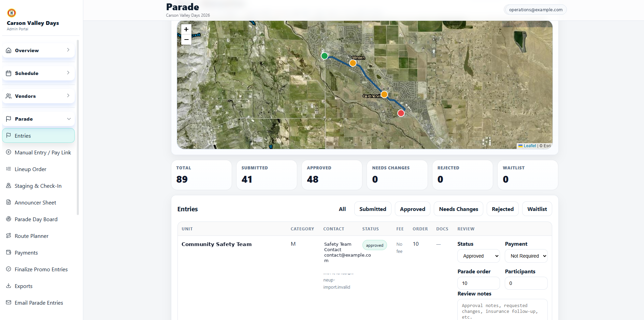Click the Overview home icon
Screen dimensions: 644x320
pyautogui.click(x=9, y=50)
